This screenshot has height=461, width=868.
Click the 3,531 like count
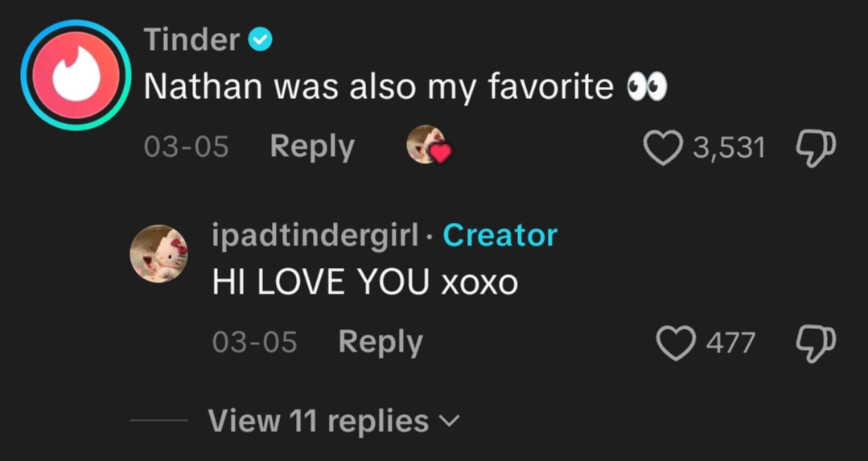point(728,148)
